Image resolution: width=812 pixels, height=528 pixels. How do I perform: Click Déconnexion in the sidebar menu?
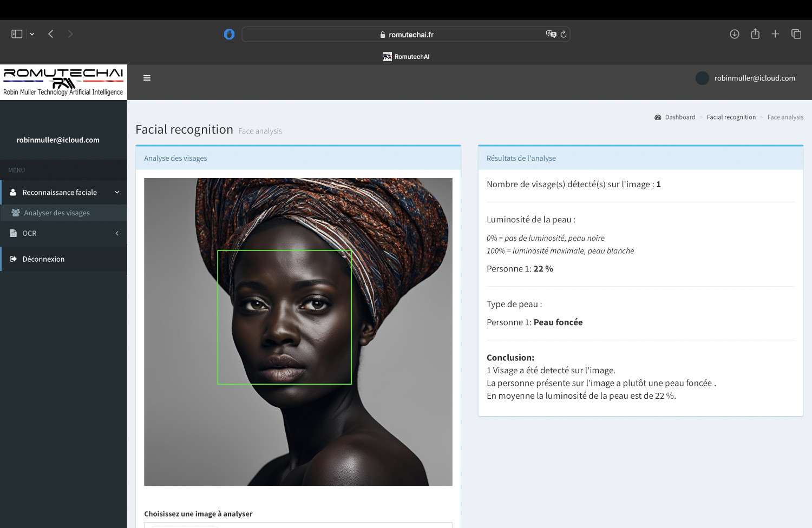point(43,259)
